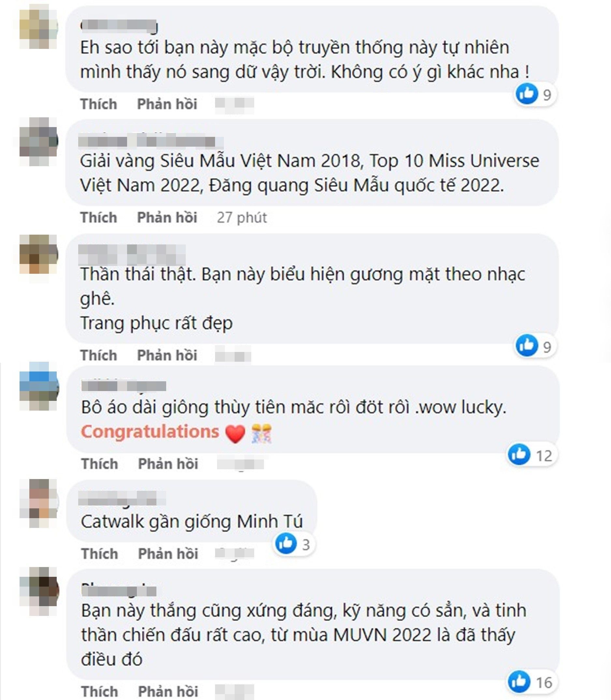Click the blurred author name above 'Thần thái thật'
Screen dimensions: 611x700
coord(132,255)
